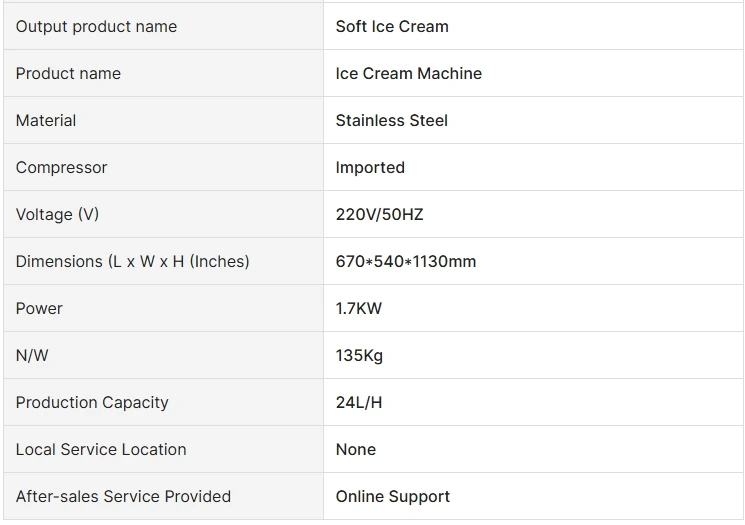The width and height of the screenshot is (745, 525).
Task: Select the "Ice Cream Machine" value
Action: click(408, 74)
